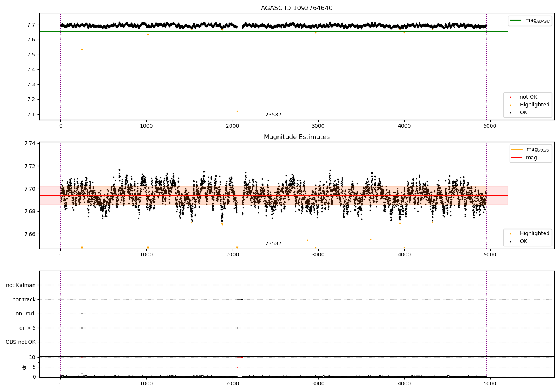Click the rotated "dr" y-axis label
The image size is (560, 392).
tap(24, 367)
